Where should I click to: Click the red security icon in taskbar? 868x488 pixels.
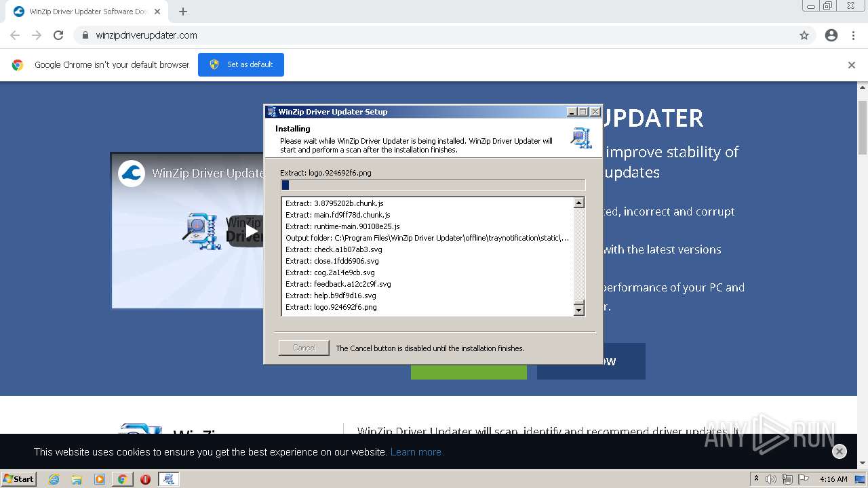(145, 479)
